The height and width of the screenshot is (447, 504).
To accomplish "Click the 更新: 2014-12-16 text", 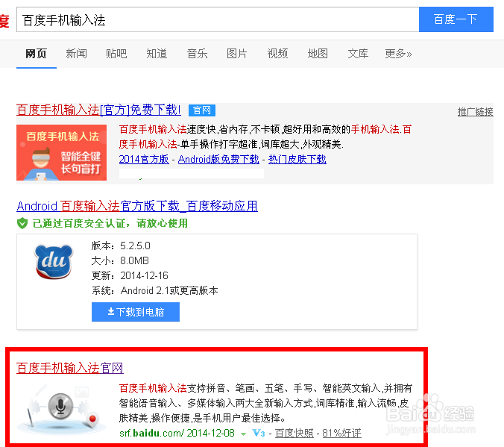I will pyautogui.click(x=130, y=276).
